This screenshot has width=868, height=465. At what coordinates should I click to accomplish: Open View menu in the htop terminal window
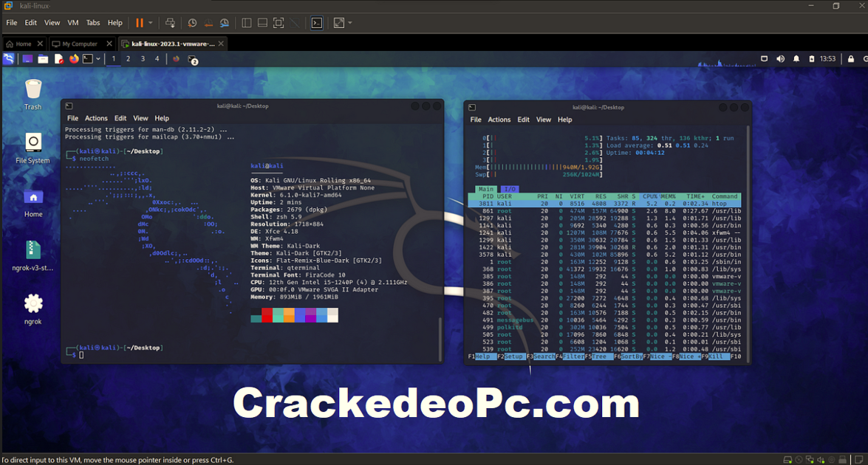[x=544, y=120]
